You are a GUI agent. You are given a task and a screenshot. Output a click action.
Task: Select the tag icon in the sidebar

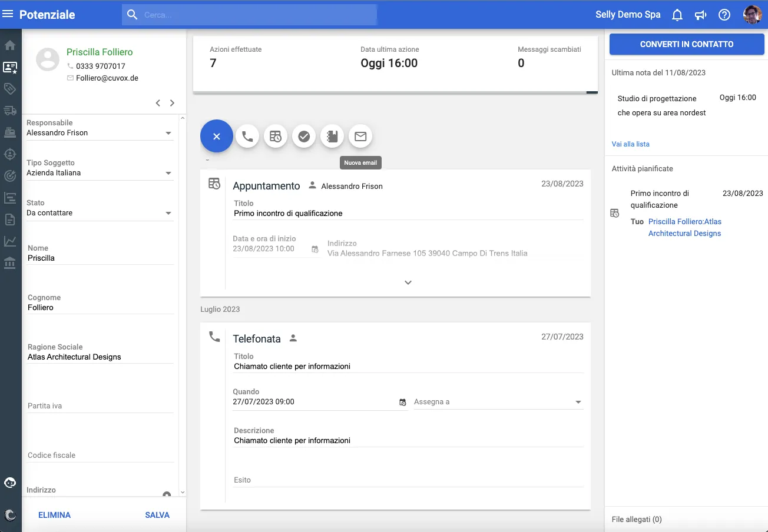(x=10, y=88)
